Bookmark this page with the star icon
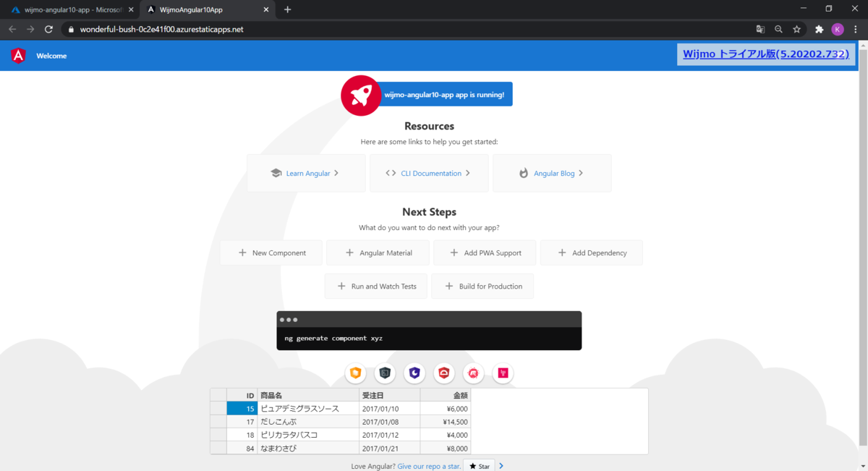Image resolution: width=868 pixels, height=471 pixels. pyautogui.click(x=796, y=29)
